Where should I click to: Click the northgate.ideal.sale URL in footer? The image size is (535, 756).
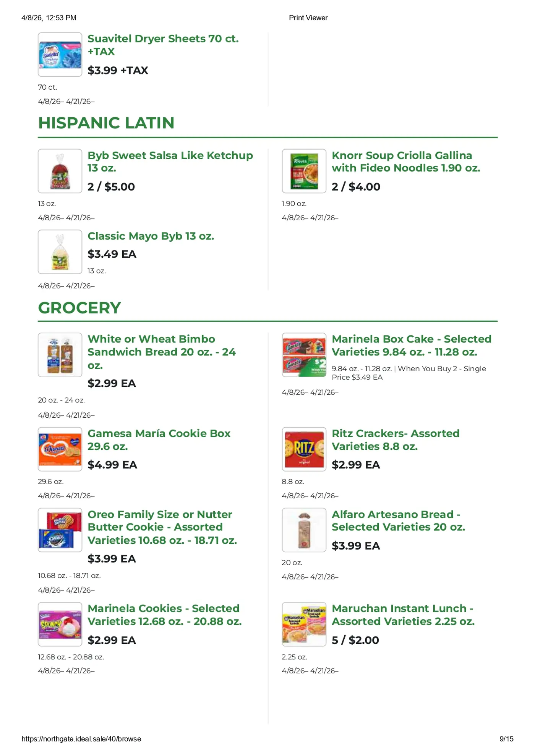click(81, 739)
